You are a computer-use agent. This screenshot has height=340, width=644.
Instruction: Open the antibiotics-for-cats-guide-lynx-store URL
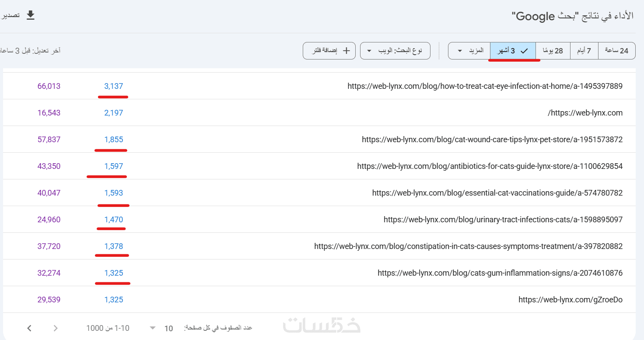tap(490, 166)
